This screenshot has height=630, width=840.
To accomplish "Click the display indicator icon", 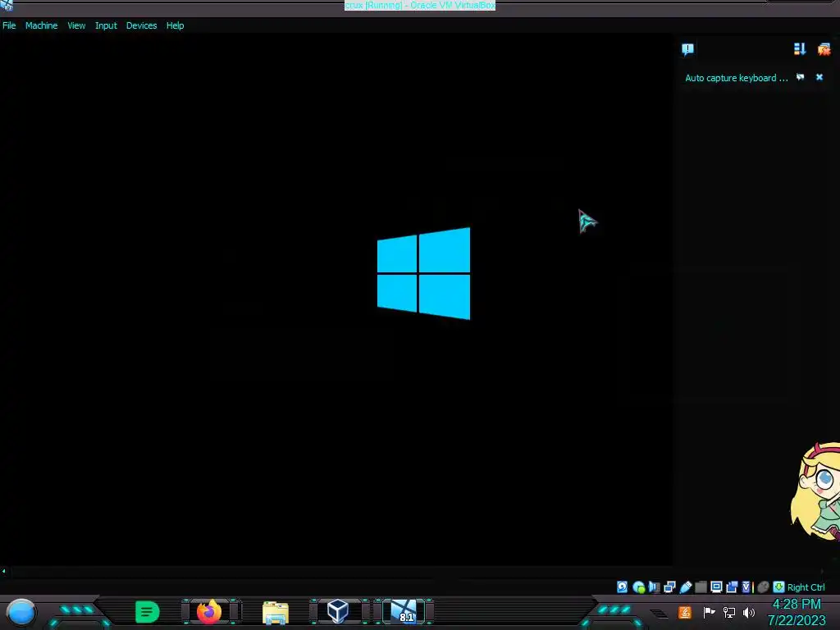I will (716, 587).
